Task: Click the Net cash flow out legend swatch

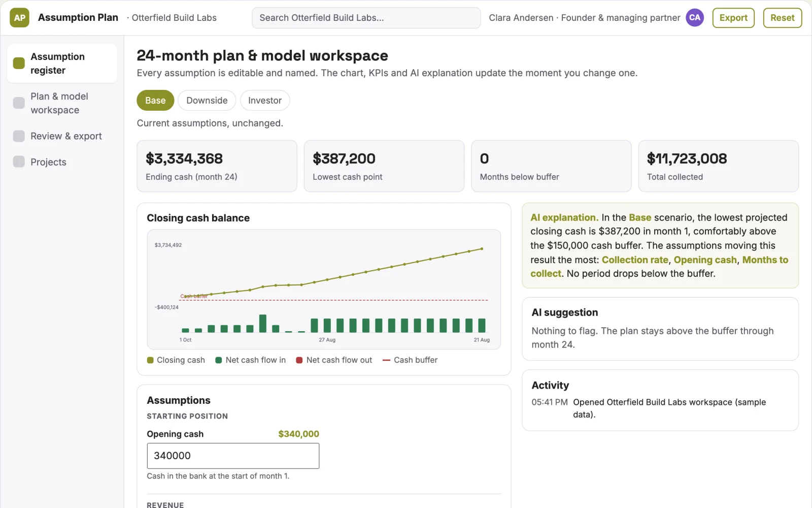Action: (x=299, y=360)
